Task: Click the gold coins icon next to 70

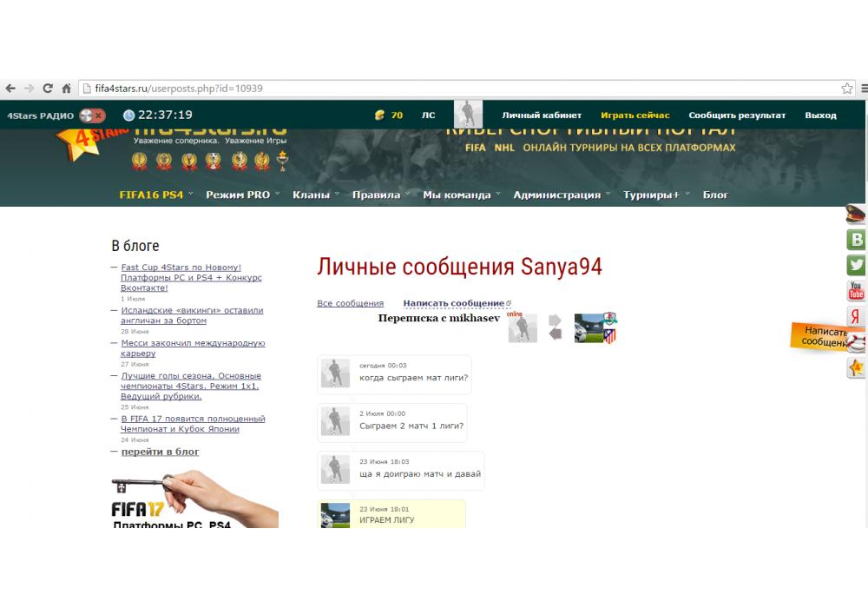Action: [x=379, y=116]
